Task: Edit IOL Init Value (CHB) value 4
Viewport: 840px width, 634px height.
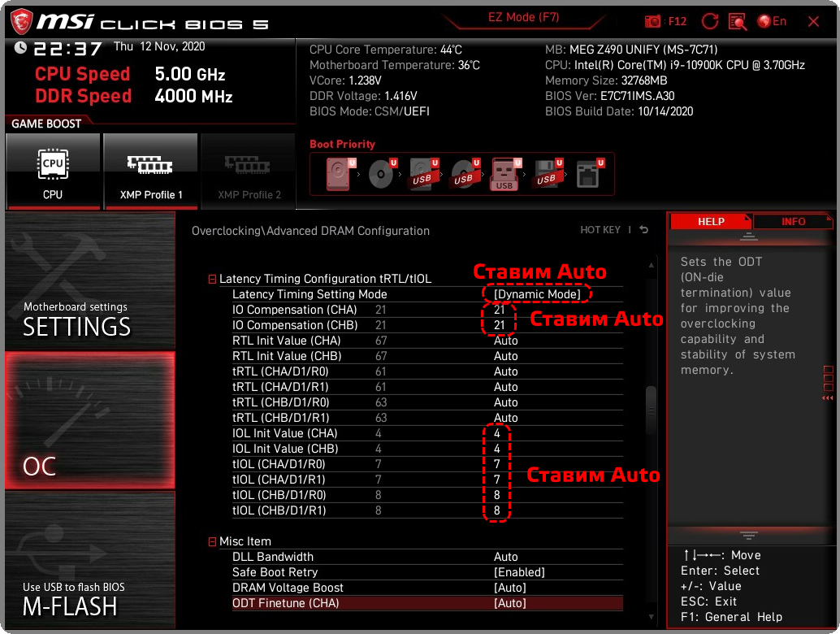Action: [497, 449]
